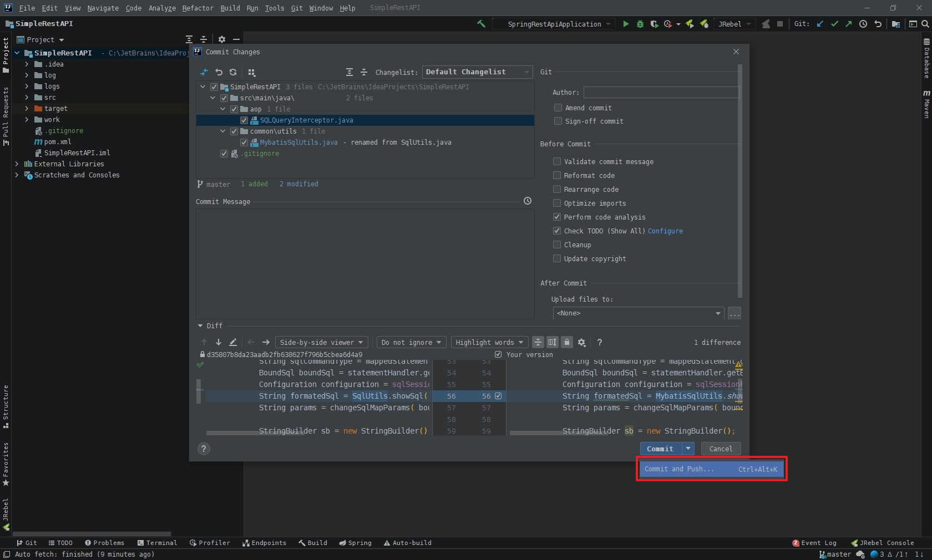Click the Git rollback icon in main toolbar
932x560 pixels.
point(878,24)
